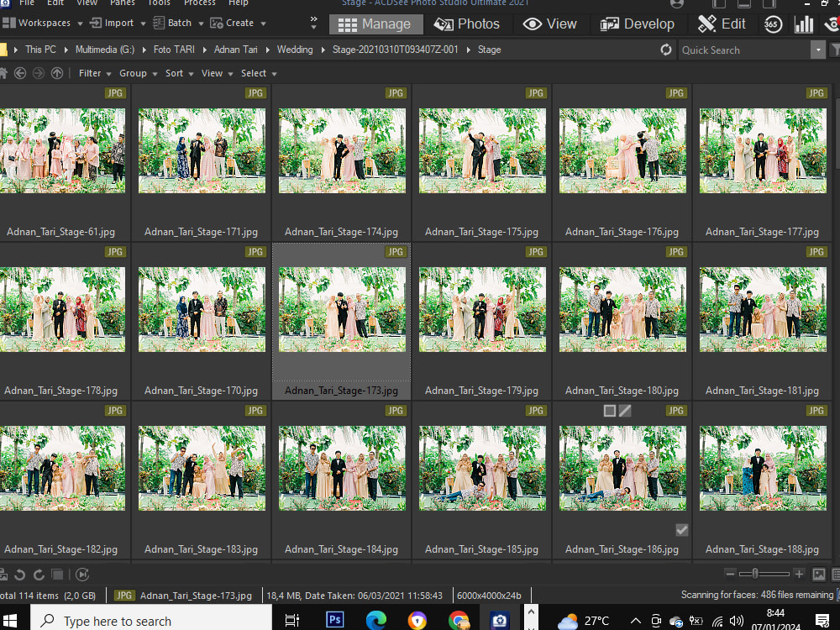Open the Sort options dropdown

(178, 73)
